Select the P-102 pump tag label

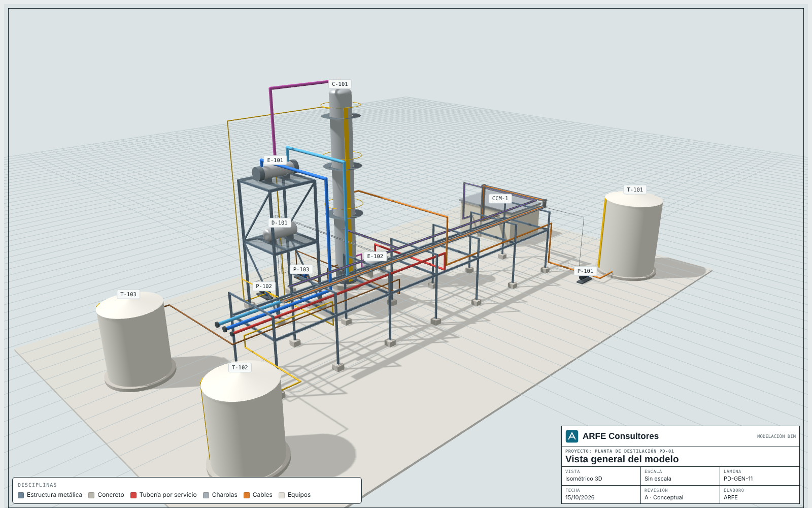point(264,287)
